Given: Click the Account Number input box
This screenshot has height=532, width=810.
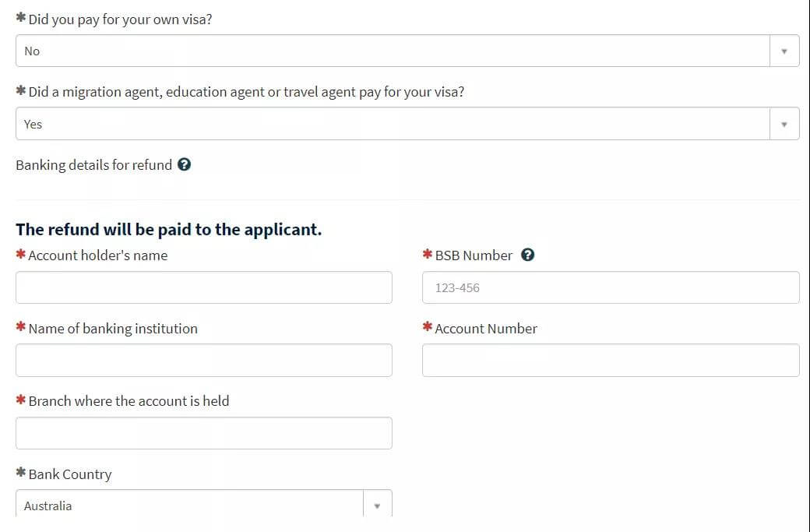Looking at the screenshot, I should coord(611,360).
